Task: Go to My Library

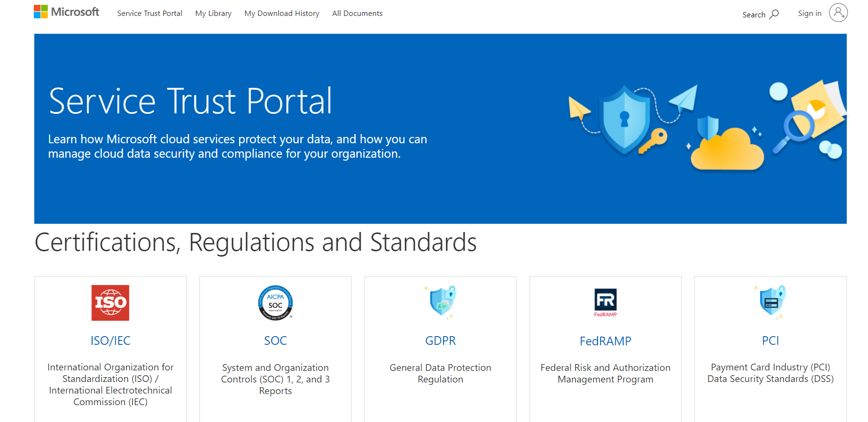Action: (x=213, y=14)
